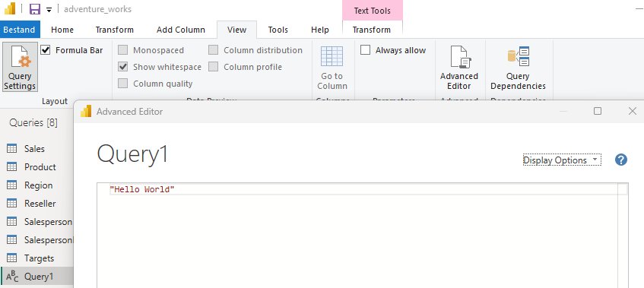Open the Bestand file tab
This screenshot has width=644, height=288.
click(x=20, y=30)
